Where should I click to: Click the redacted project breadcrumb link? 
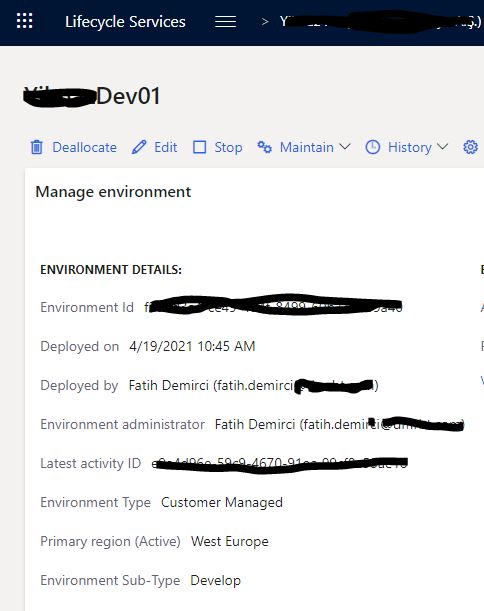click(380, 22)
